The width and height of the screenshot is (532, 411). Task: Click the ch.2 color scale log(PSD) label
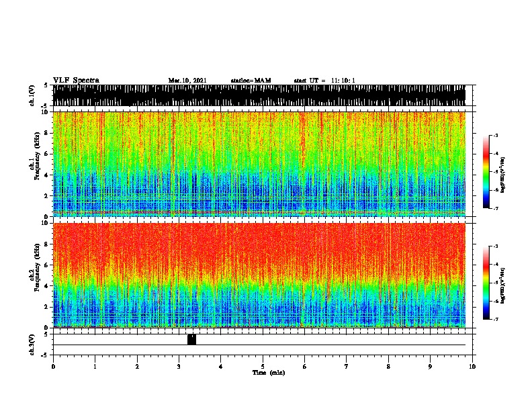point(502,285)
